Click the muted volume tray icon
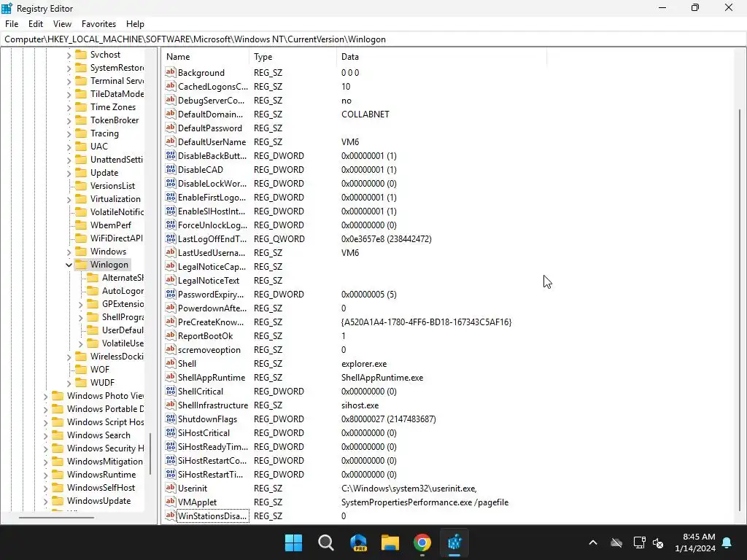Screen dimensions: 747x560 click(x=659, y=542)
